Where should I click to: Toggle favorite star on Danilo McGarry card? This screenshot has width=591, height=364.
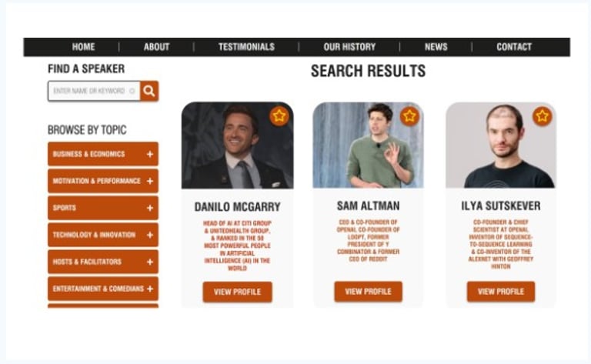click(x=279, y=116)
